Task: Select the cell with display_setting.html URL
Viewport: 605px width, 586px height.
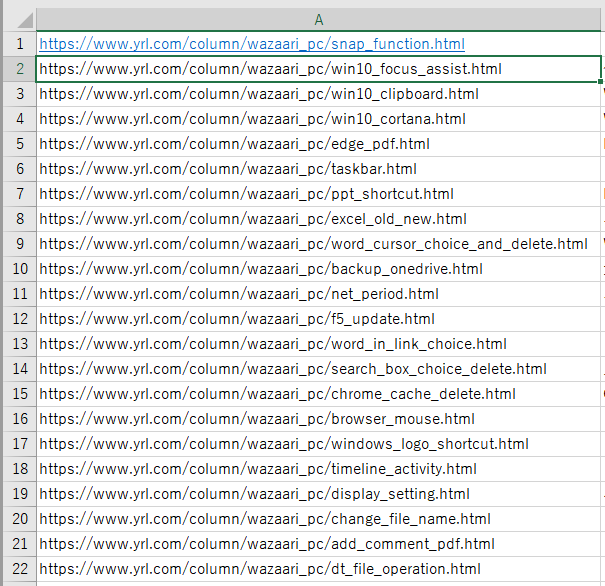Action: coord(319,494)
